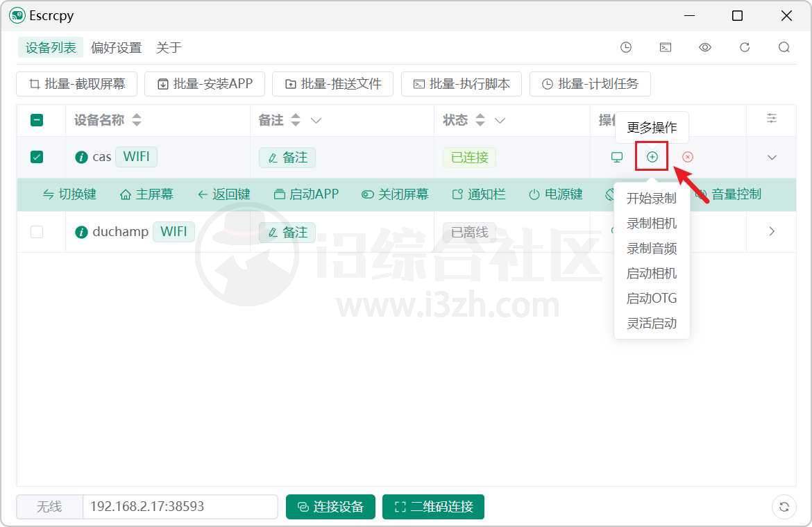Click 批量-执行脚本 button
812x527 pixels.
[462, 84]
